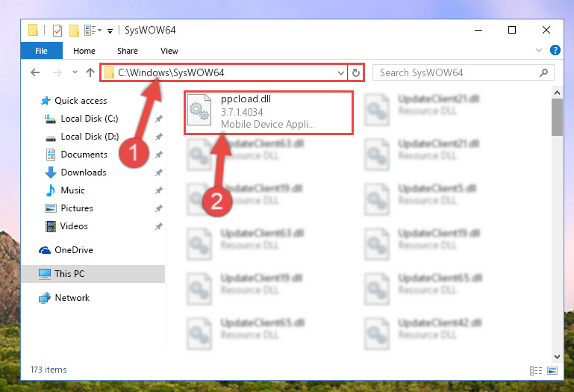Click the ppcload.dll gear file icon
Viewport: 574px width, 392px height.
tap(199, 110)
